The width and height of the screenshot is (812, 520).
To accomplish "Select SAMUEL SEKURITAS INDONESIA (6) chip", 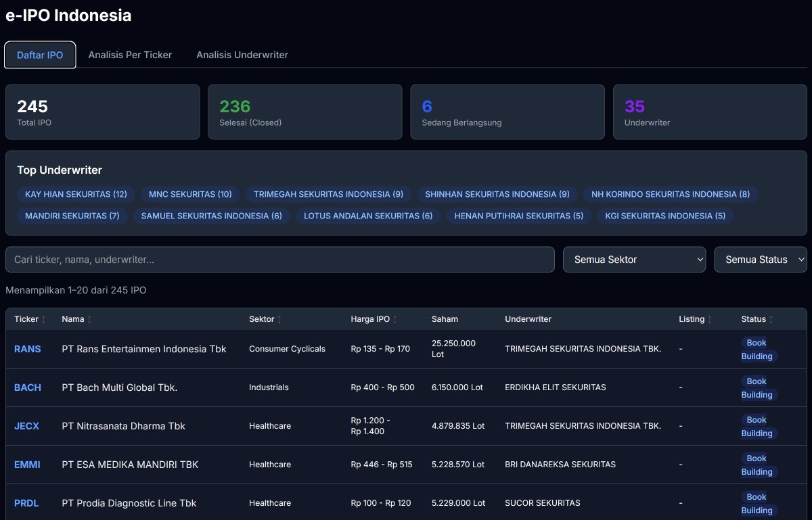I will tap(212, 216).
